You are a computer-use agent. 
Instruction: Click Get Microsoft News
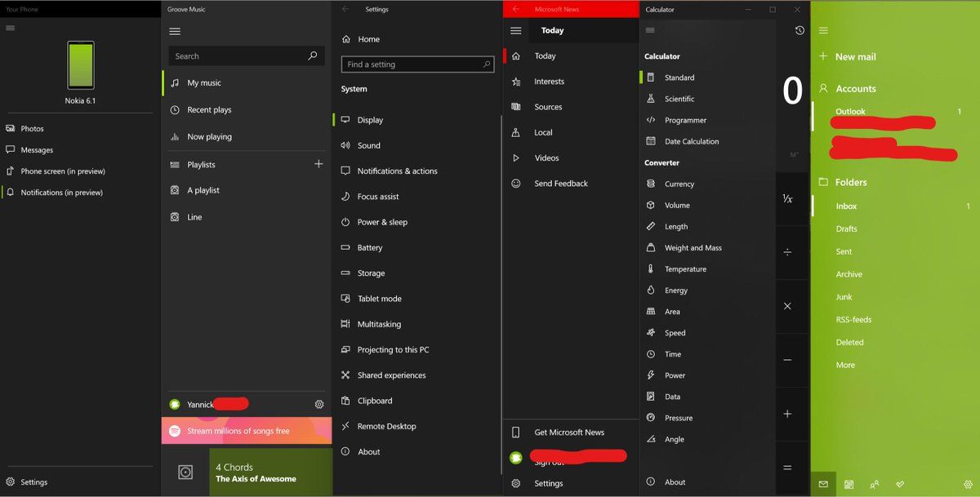coord(571,433)
